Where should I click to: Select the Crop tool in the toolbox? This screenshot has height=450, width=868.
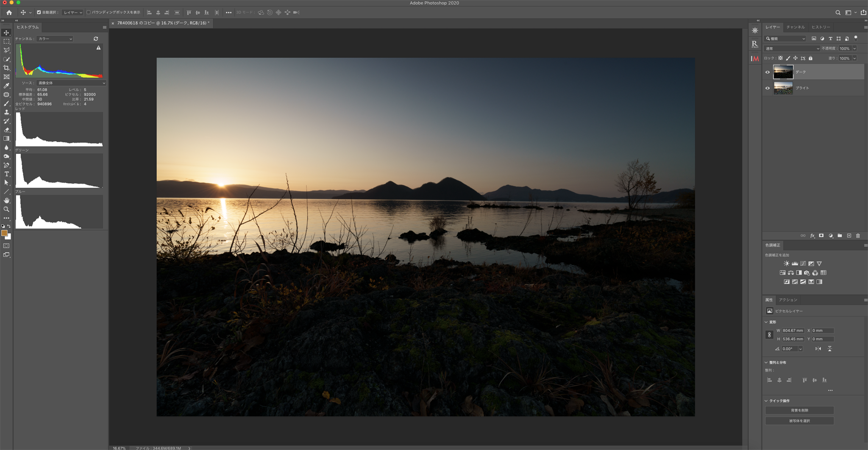tap(6, 68)
